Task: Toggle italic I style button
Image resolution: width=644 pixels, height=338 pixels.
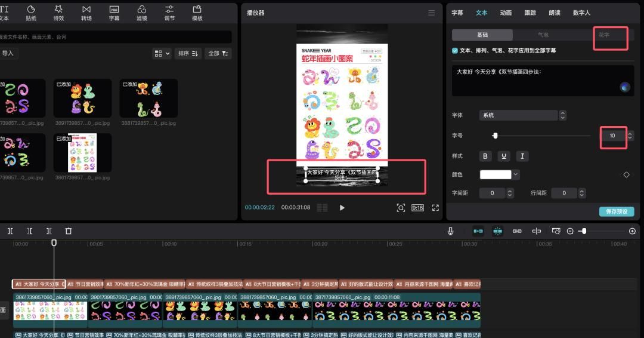Action: (522, 156)
